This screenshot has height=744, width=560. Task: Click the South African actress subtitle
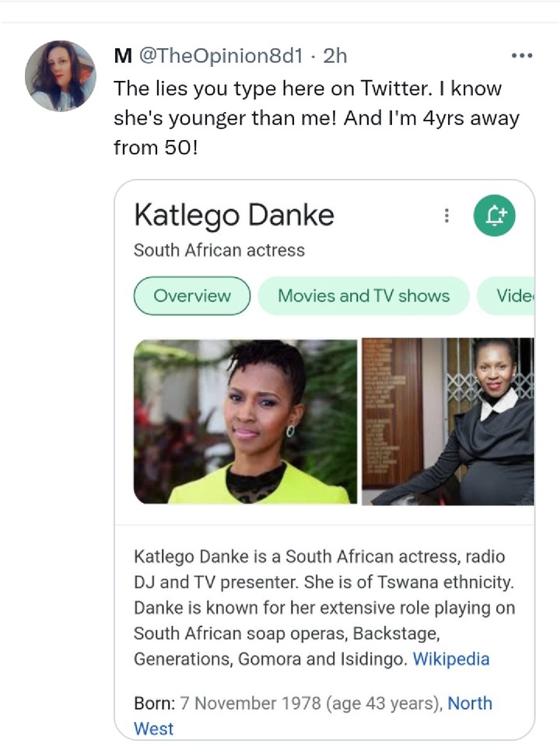click(219, 250)
